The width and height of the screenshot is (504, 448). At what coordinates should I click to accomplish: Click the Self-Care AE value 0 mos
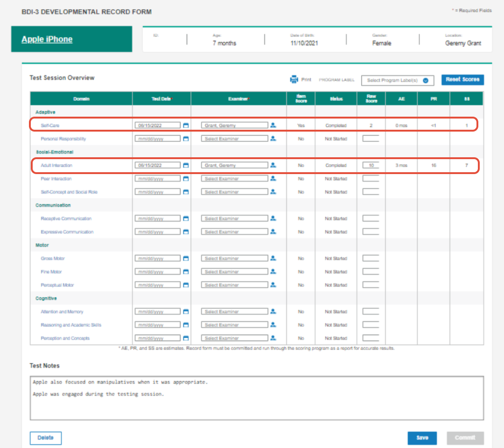[x=401, y=126]
